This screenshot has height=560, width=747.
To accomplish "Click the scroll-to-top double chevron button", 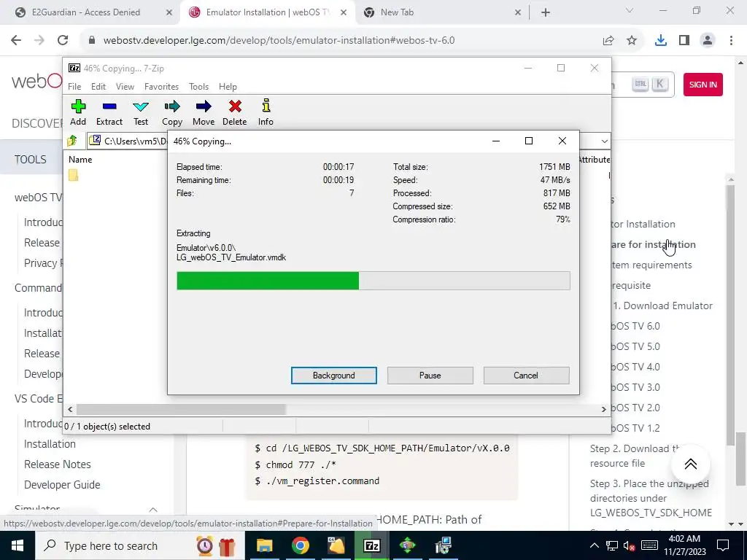I will click(690, 464).
